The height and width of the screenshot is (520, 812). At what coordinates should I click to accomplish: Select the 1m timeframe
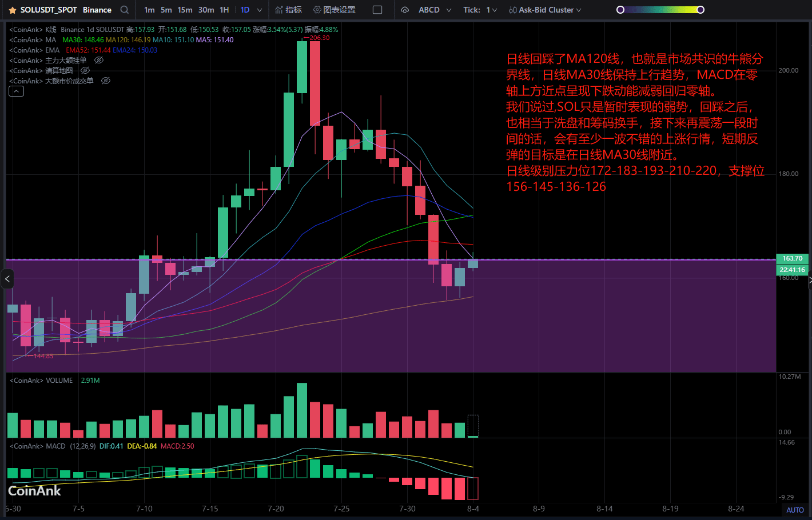pyautogui.click(x=149, y=10)
